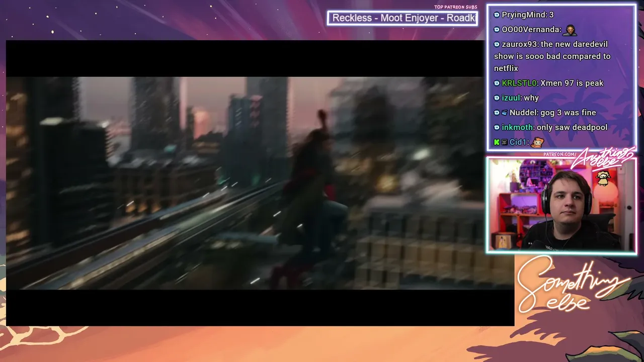Image resolution: width=644 pixels, height=362 pixels.
Task: Click the "Reckless - Moot Enjoyer" subscriber ticker
Action: pyautogui.click(x=403, y=18)
